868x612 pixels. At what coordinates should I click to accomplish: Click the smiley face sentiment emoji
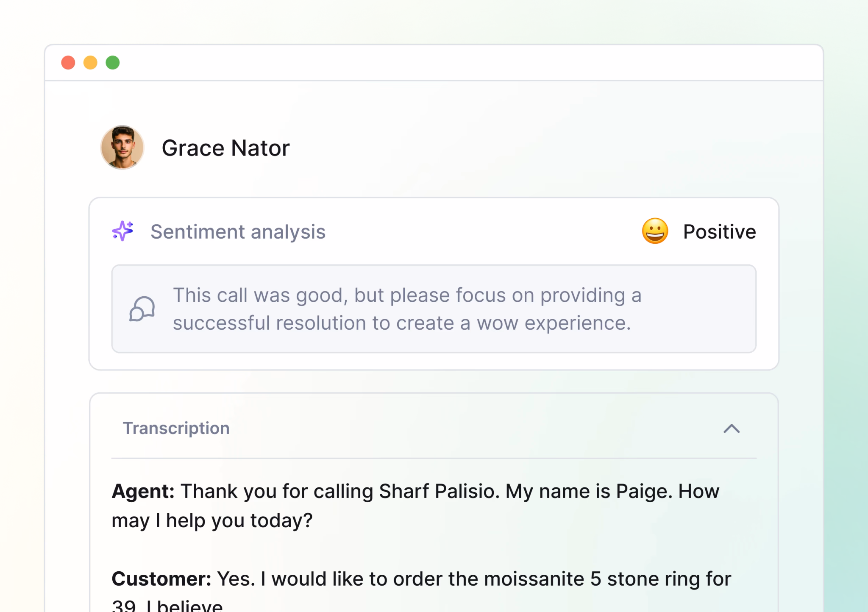[655, 231]
